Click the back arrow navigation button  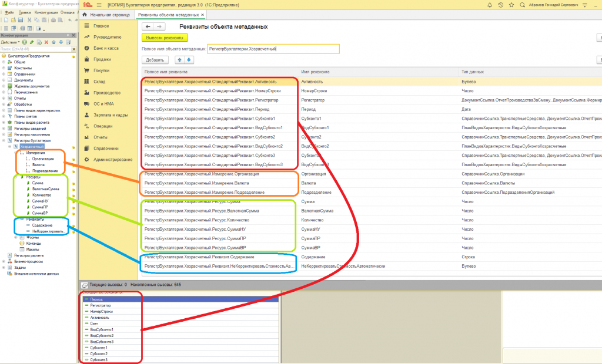148,26
